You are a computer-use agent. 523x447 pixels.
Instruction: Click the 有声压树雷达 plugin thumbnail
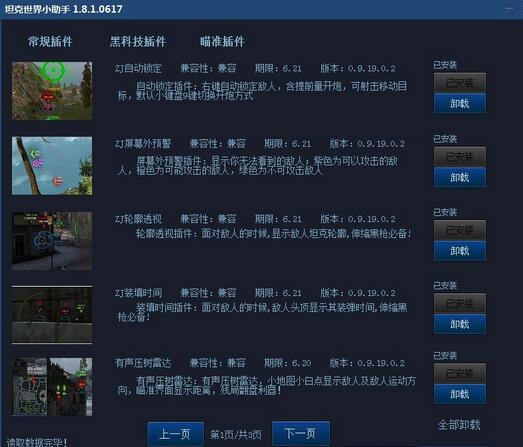pos(52,387)
